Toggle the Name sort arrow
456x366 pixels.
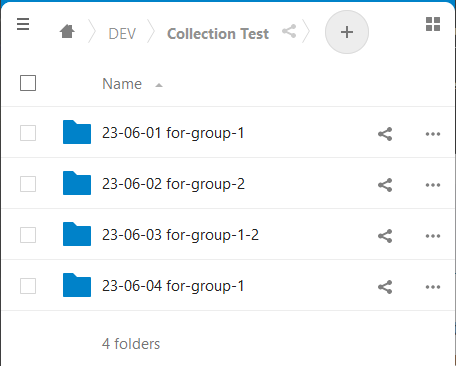(159, 85)
